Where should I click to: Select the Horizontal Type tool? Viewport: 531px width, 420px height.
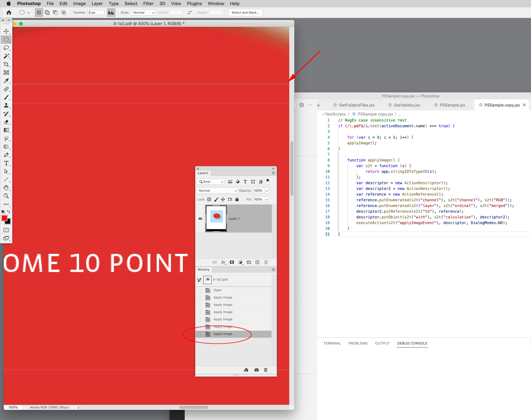[x=6, y=163]
